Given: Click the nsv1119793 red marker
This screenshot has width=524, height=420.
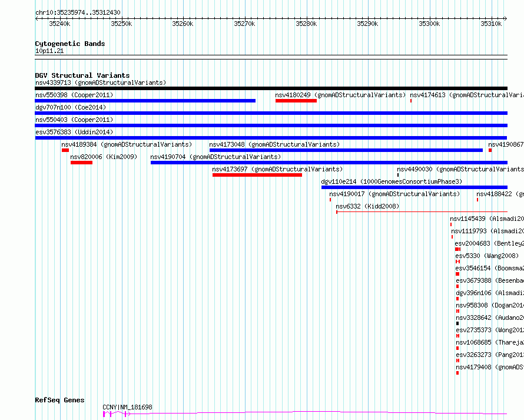Looking at the screenshot, I should pos(452,237).
